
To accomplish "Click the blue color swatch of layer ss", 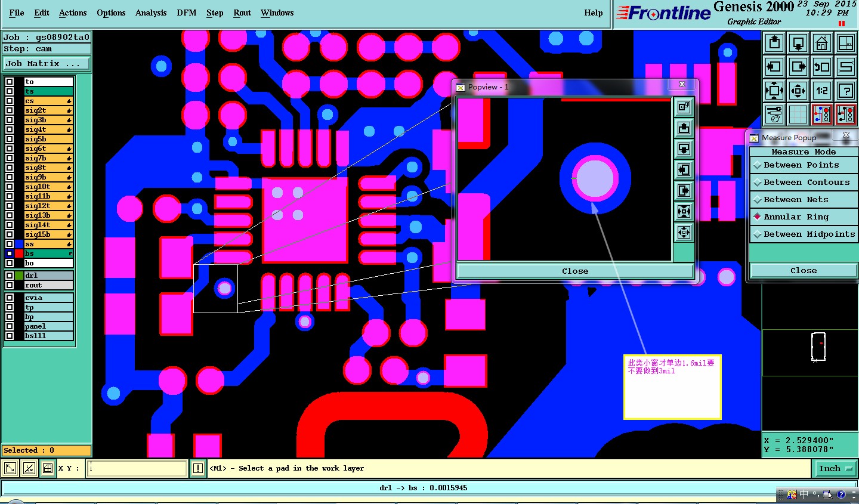I will pyautogui.click(x=19, y=244).
